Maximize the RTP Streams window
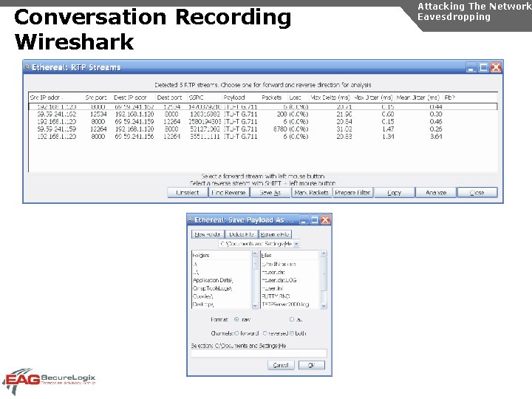Screen dimensions: 532x399 point(483,67)
